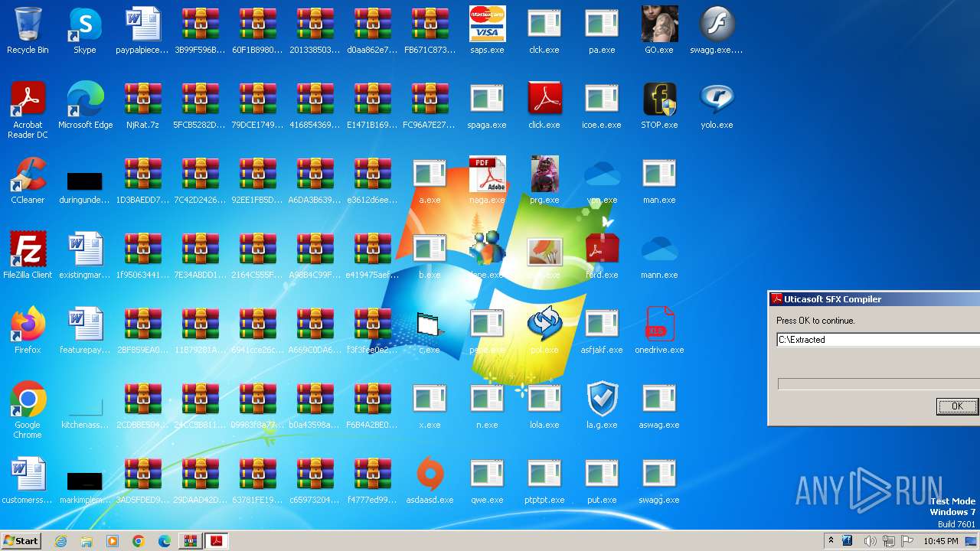Image resolution: width=980 pixels, height=551 pixels.
Task: Switch to the SFX Compiler taskbar button
Action: 217,541
